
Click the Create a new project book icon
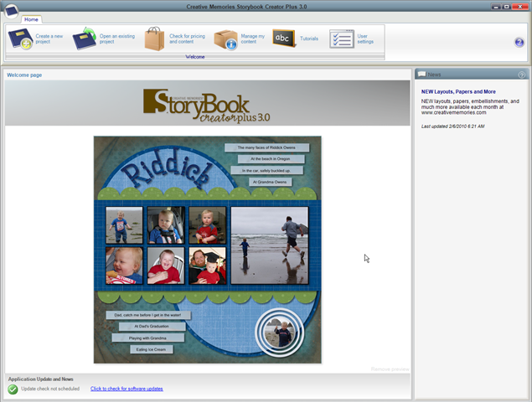coord(19,39)
